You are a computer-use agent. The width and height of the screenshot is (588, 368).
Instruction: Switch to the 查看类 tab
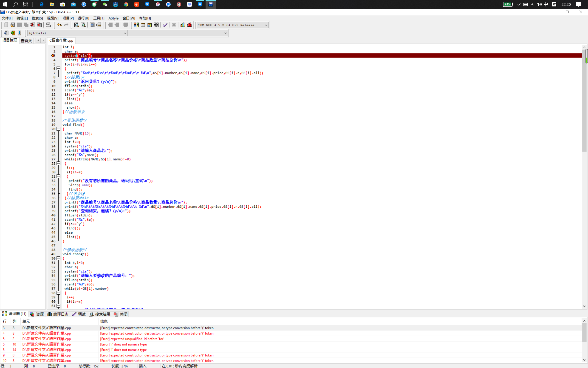coord(26,41)
